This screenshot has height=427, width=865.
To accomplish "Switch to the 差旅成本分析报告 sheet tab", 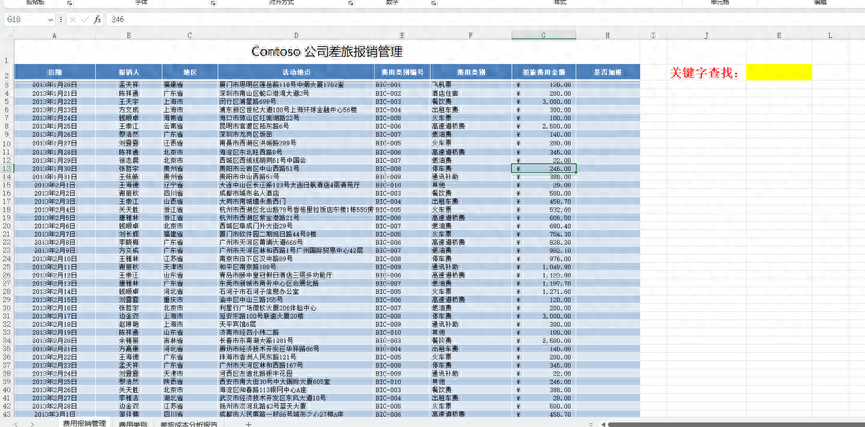I will pos(189,424).
